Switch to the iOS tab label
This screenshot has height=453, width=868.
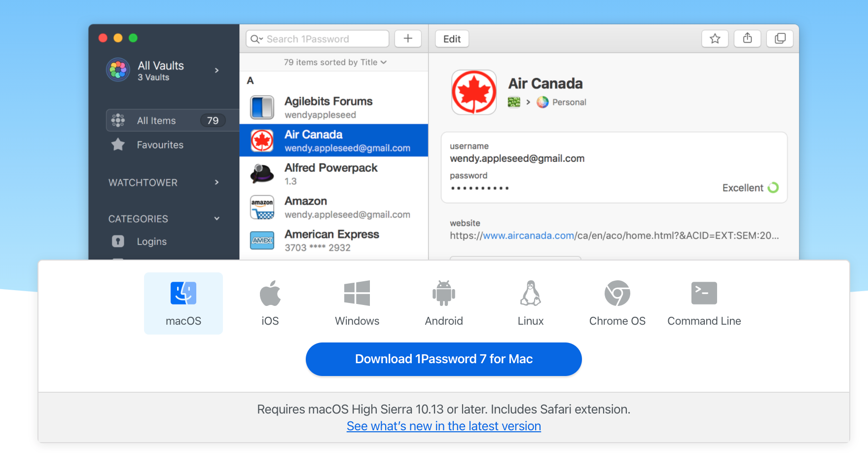270,321
